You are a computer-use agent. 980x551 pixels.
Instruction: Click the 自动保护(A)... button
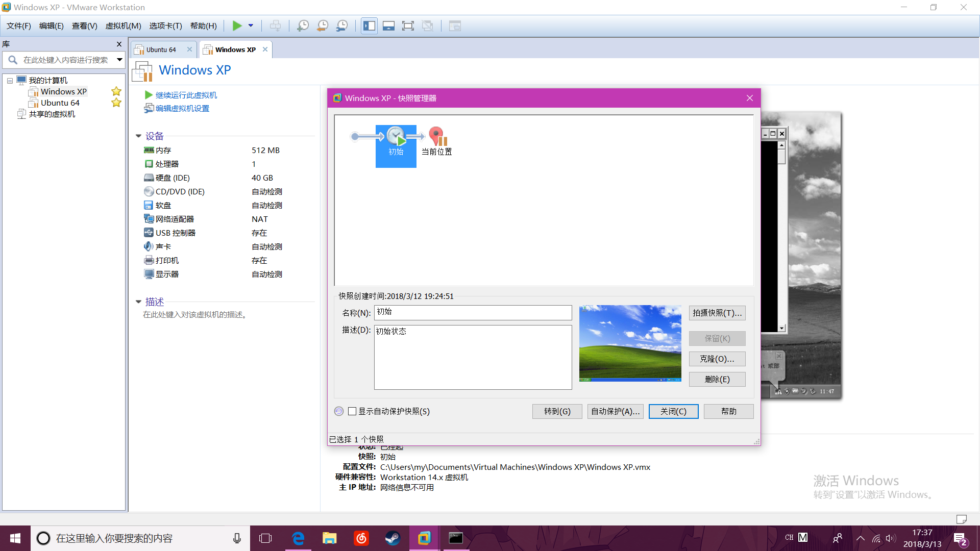[616, 411]
